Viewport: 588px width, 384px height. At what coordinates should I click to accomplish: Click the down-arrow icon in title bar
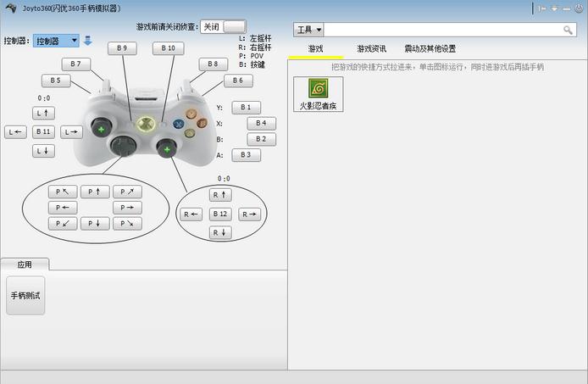pos(554,8)
